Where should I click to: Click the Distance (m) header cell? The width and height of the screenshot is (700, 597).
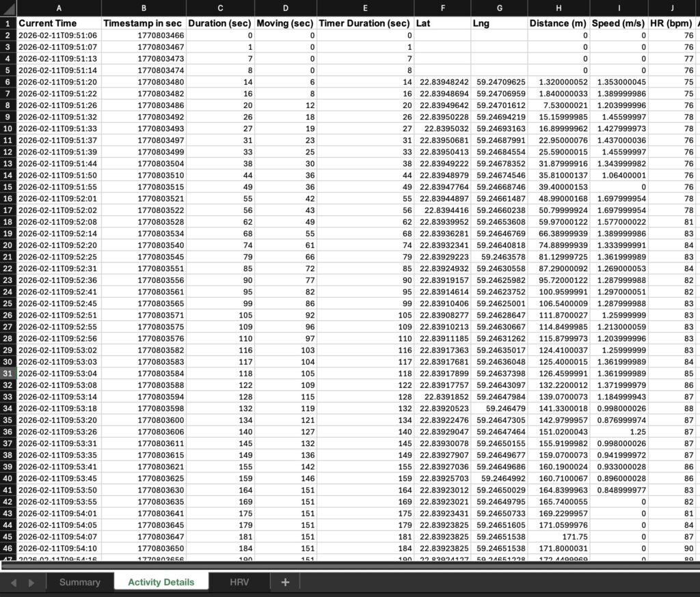[558, 23]
